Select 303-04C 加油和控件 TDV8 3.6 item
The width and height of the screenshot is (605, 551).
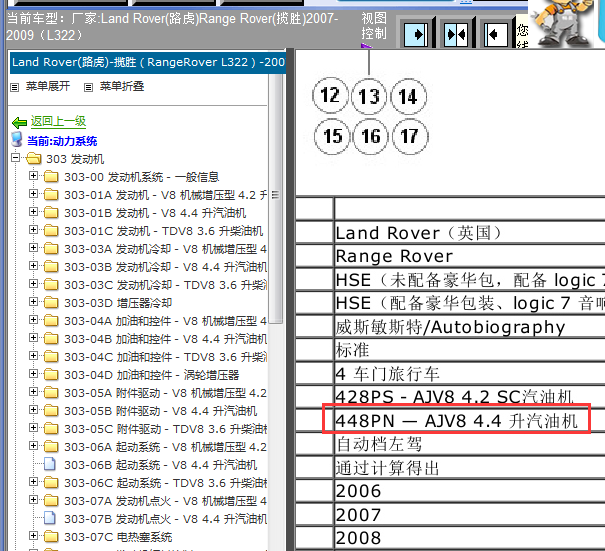pyautogui.click(x=166, y=357)
